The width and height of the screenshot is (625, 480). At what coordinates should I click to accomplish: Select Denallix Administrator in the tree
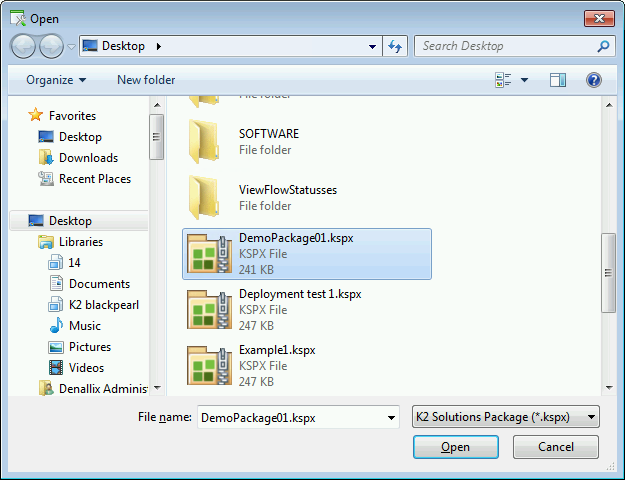pos(103,389)
